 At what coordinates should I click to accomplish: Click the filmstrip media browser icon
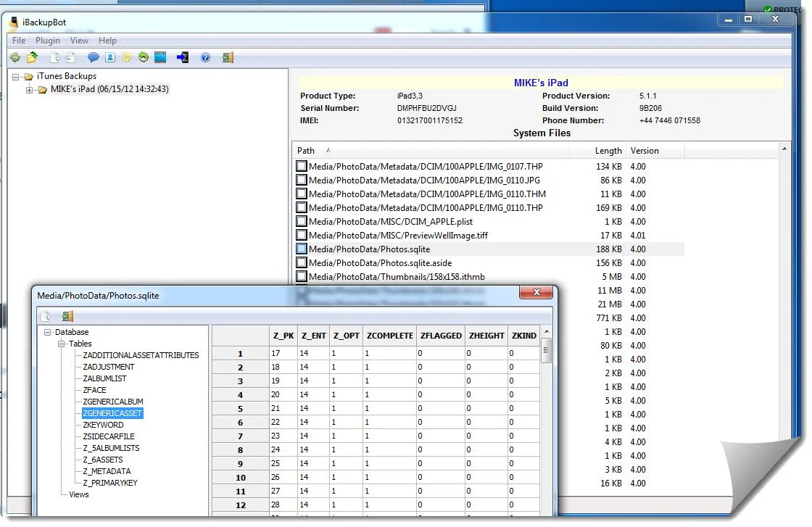pos(160,58)
